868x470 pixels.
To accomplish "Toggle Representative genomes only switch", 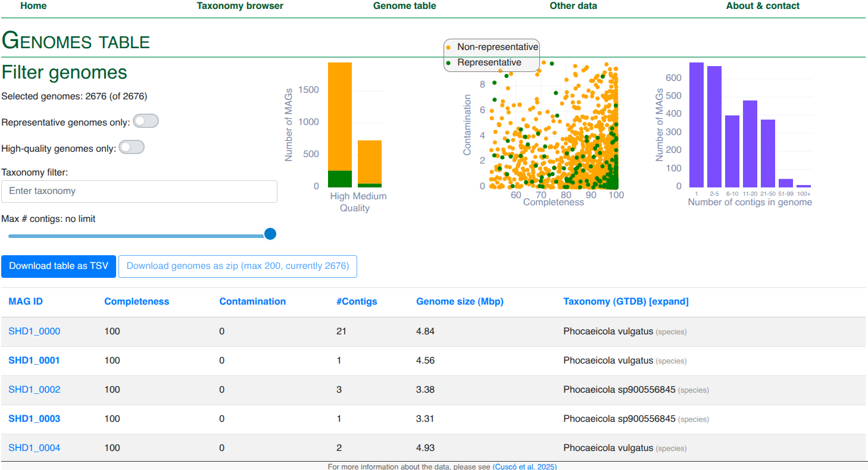I will coord(146,121).
